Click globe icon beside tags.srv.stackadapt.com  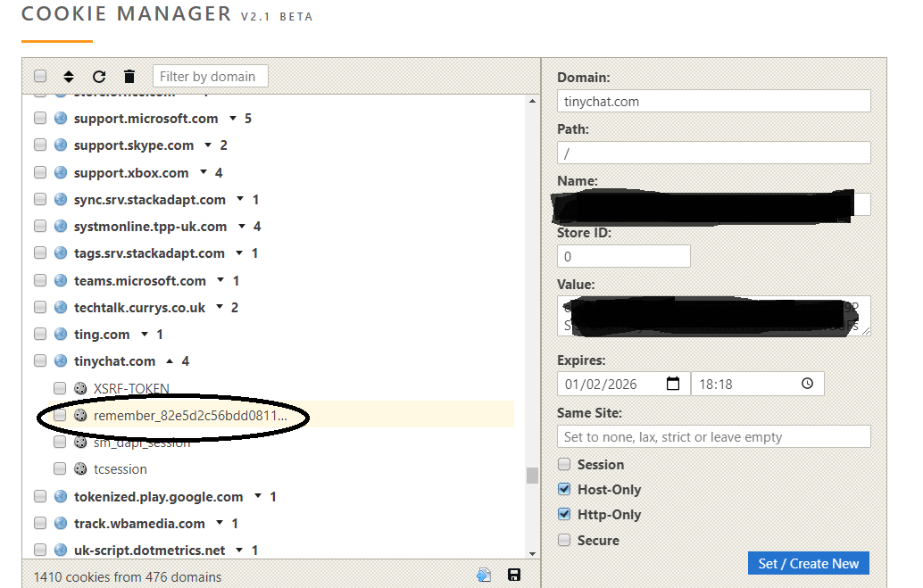coord(61,253)
